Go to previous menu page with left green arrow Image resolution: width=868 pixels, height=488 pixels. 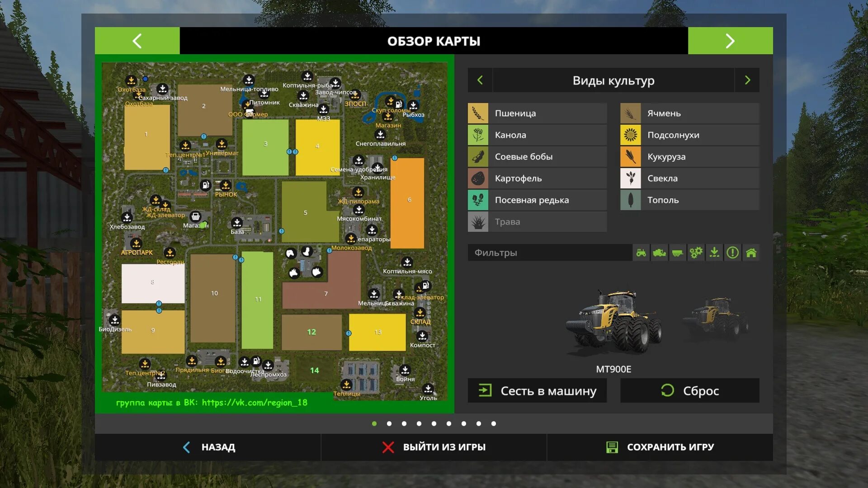(x=137, y=41)
